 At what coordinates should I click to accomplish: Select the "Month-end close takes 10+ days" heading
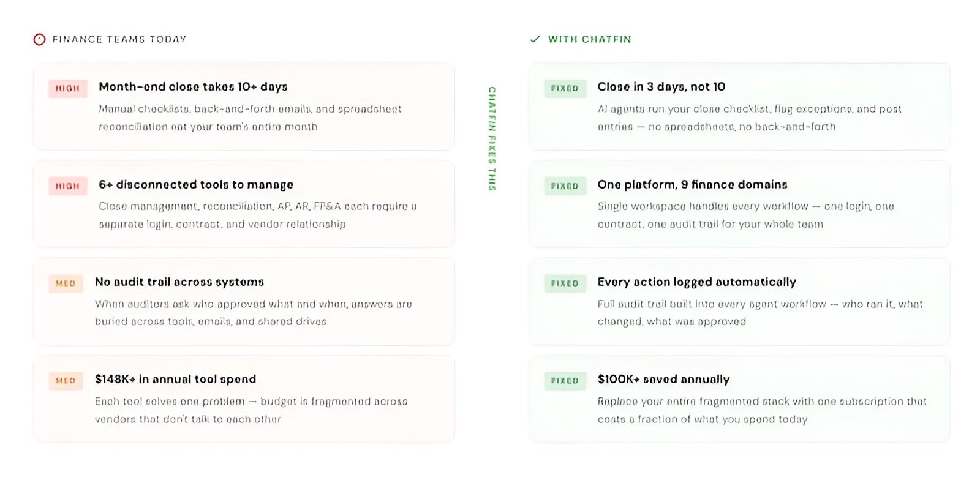tap(193, 87)
